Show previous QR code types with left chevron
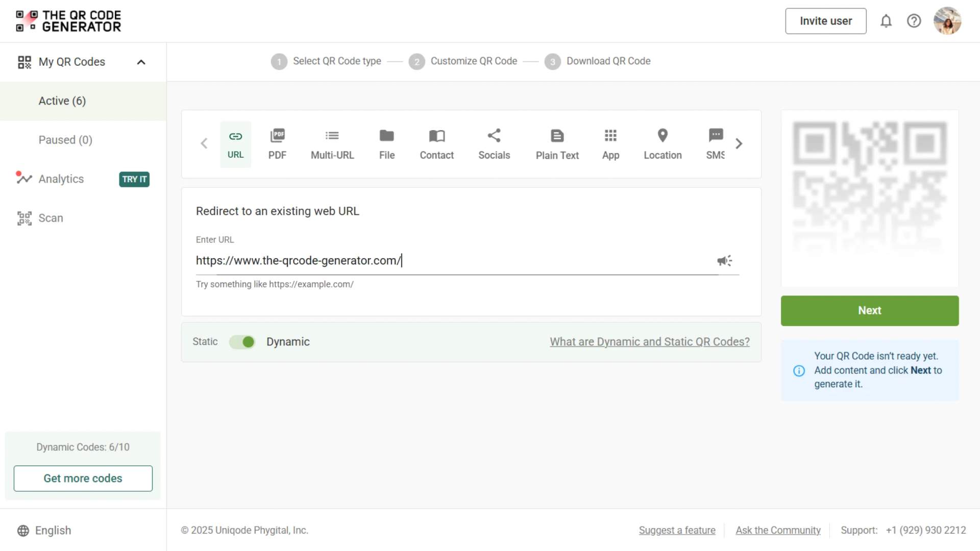The width and height of the screenshot is (980, 551). click(x=204, y=144)
